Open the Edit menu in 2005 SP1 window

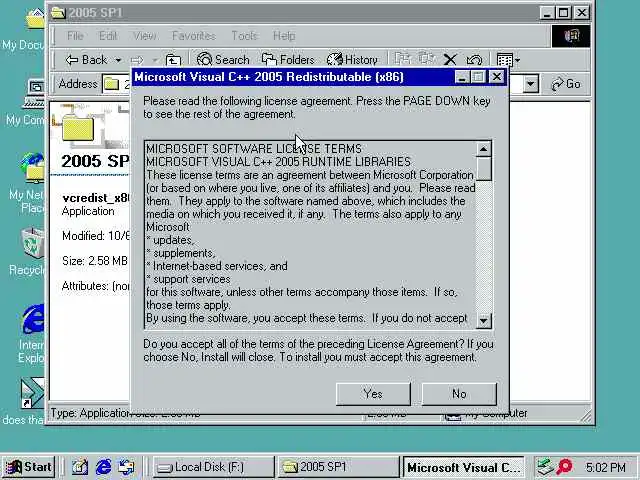coord(108,36)
